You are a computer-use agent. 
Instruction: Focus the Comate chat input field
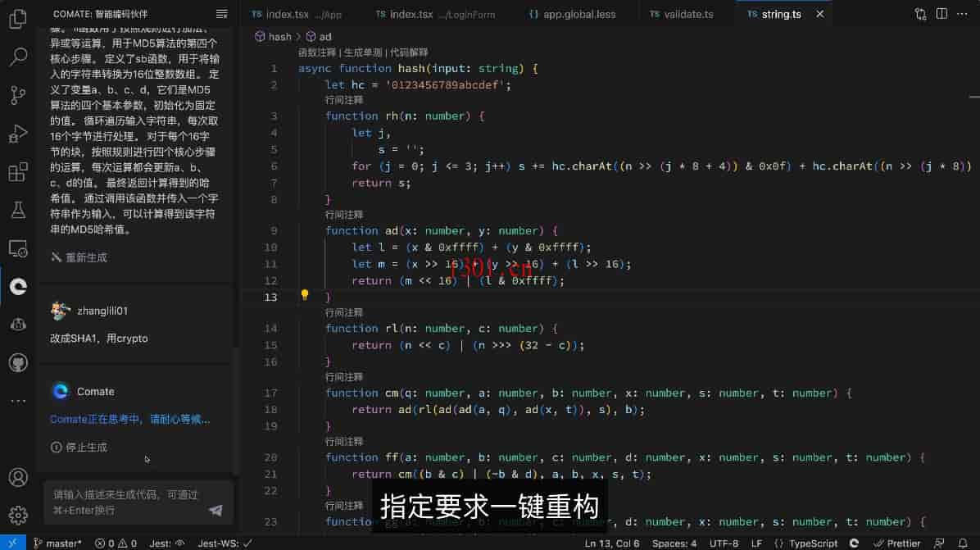138,502
